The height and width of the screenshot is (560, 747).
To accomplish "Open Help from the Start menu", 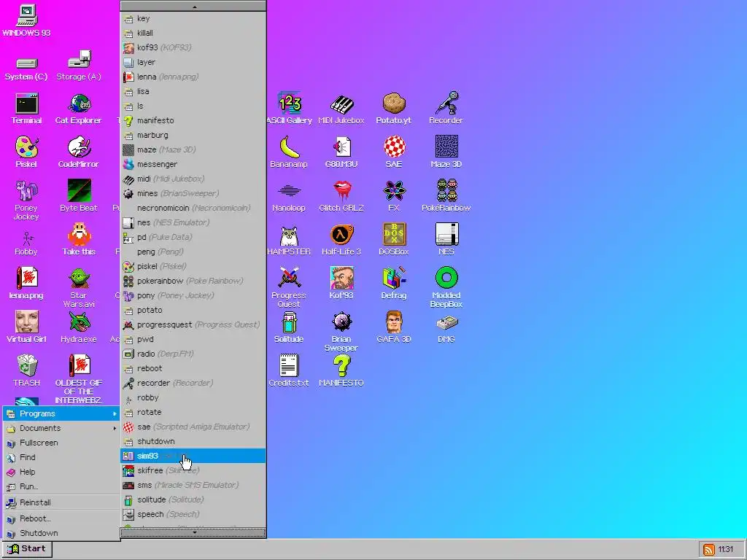I will point(61,472).
